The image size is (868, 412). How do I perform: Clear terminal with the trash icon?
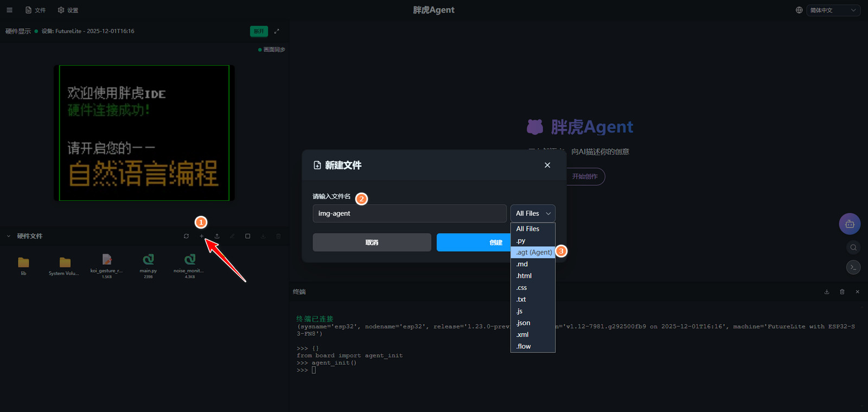click(842, 292)
